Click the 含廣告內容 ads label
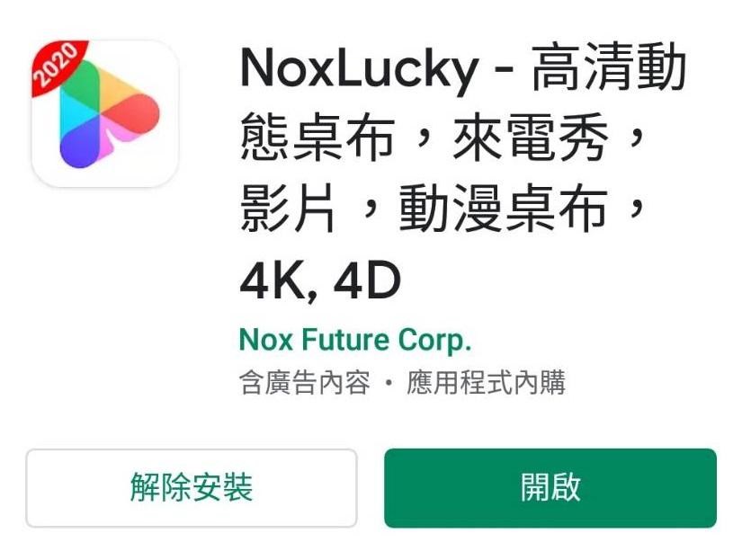This screenshot has width=751, height=560. point(305,383)
